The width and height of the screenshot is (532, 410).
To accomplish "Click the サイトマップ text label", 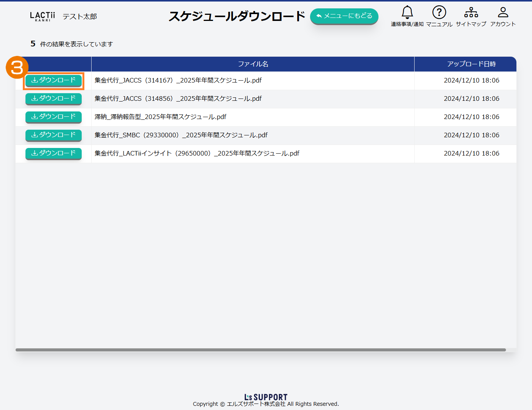I will (x=471, y=24).
